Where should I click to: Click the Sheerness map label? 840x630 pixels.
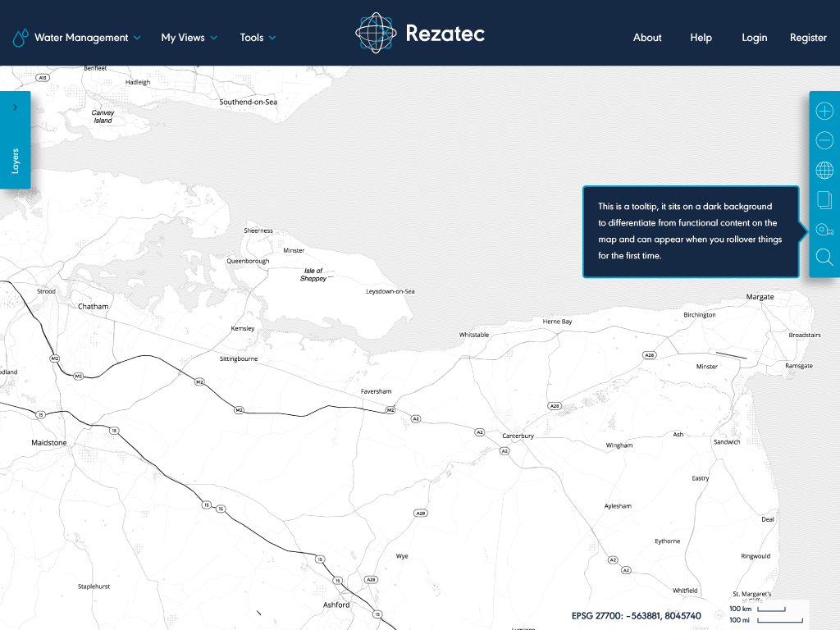point(258,231)
